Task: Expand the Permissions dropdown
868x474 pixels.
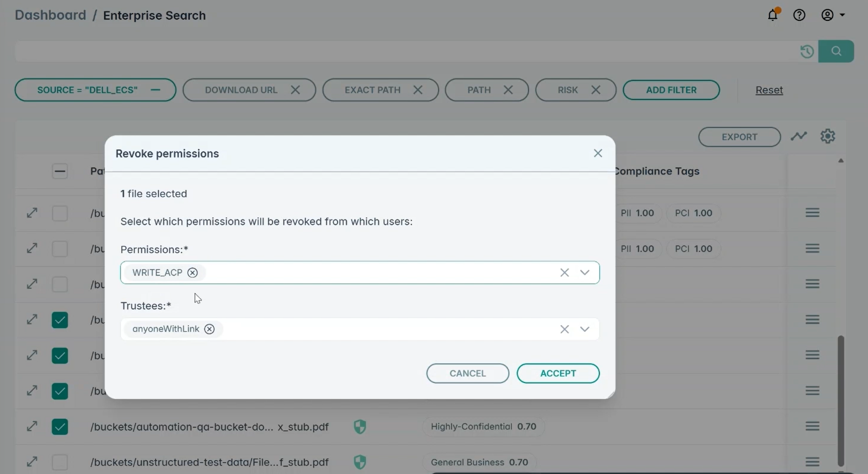Action: point(585,272)
